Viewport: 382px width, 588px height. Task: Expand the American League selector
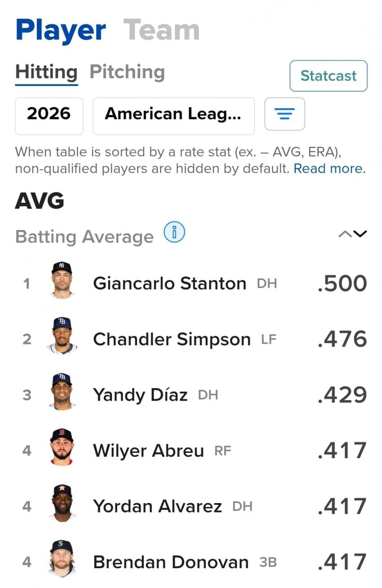click(x=173, y=114)
